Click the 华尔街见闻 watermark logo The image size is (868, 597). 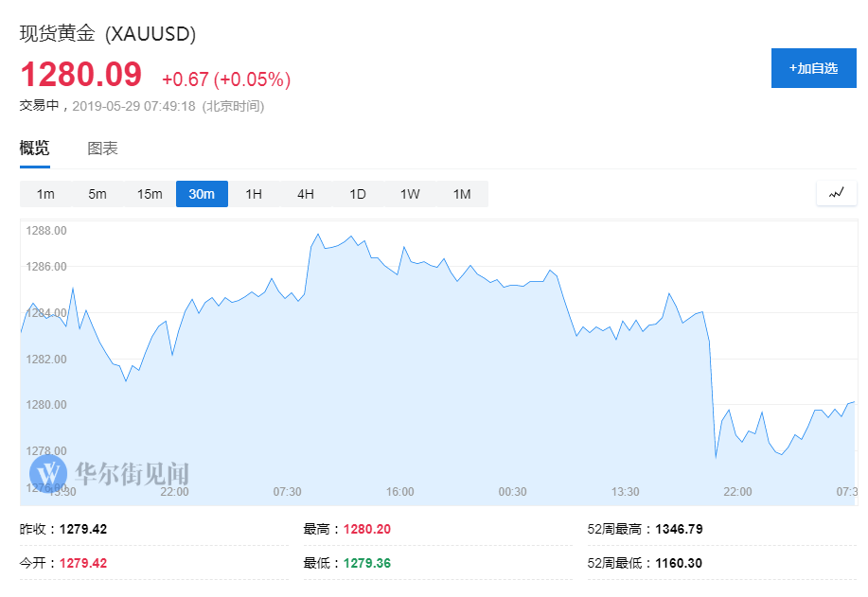point(109,471)
